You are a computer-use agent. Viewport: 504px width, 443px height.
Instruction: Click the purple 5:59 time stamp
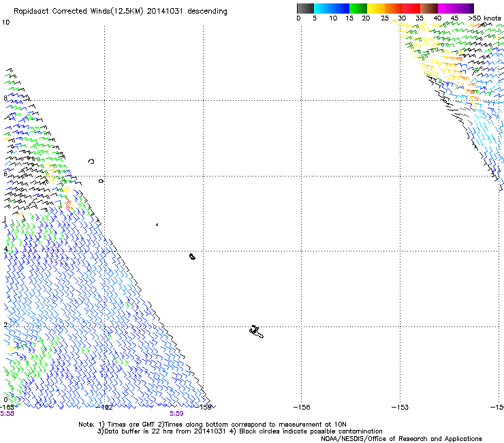pyautogui.click(x=177, y=414)
